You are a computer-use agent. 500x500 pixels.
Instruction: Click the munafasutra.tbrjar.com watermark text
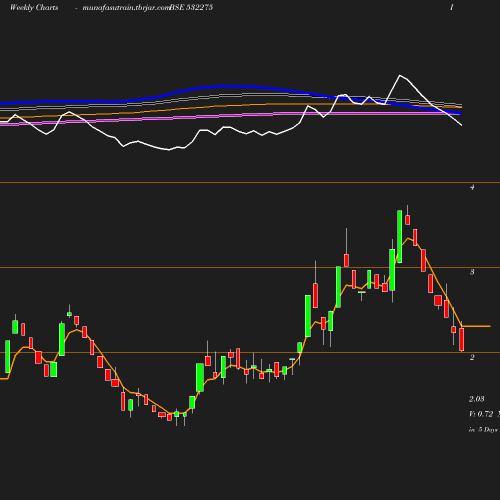[x=126, y=7]
